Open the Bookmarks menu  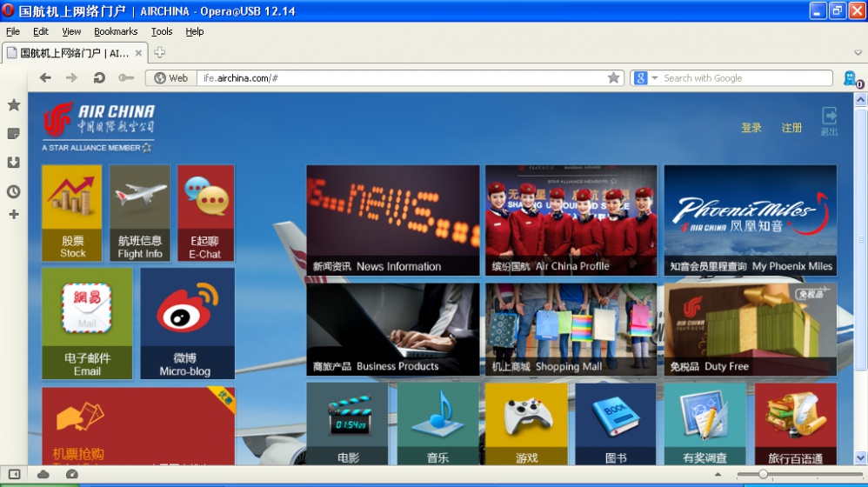[x=116, y=31]
